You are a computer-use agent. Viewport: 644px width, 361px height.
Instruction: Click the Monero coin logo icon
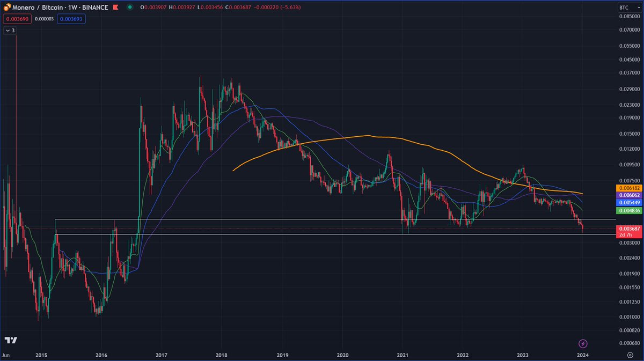(x=8, y=8)
